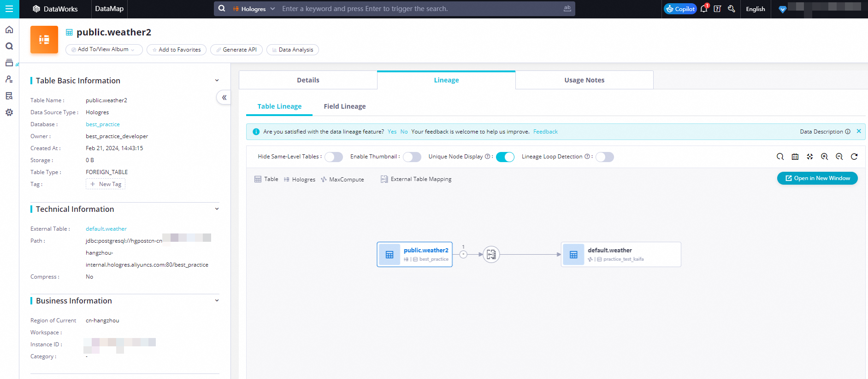Open the Data Description info icon

tap(848, 132)
